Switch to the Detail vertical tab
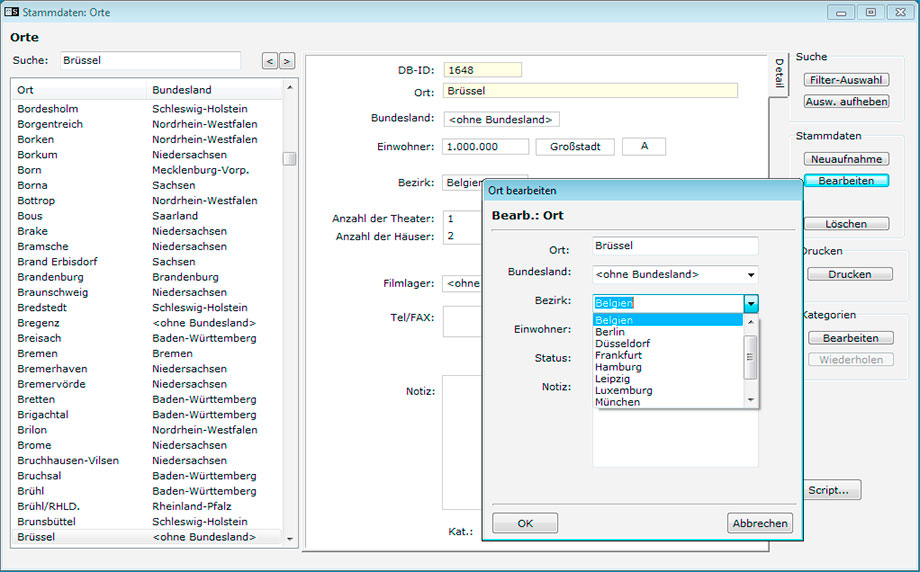 tap(779, 73)
